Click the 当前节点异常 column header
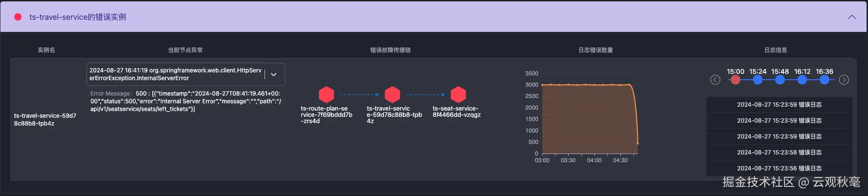The width and height of the screenshot is (868, 196). pos(185,50)
